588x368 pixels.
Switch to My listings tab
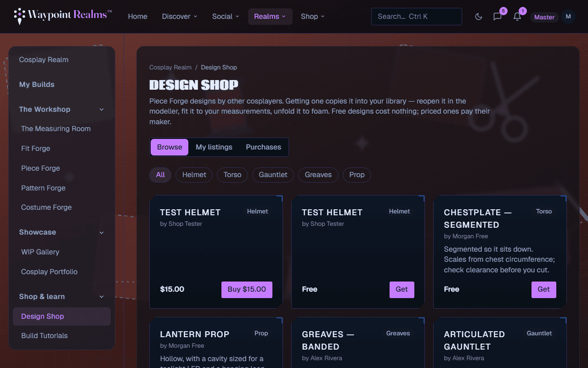click(214, 147)
